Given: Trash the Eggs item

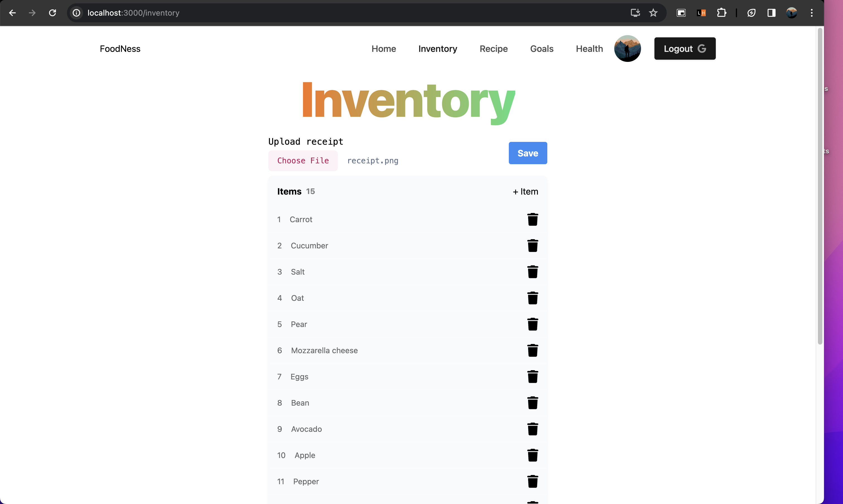Looking at the screenshot, I should click(x=532, y=377).
